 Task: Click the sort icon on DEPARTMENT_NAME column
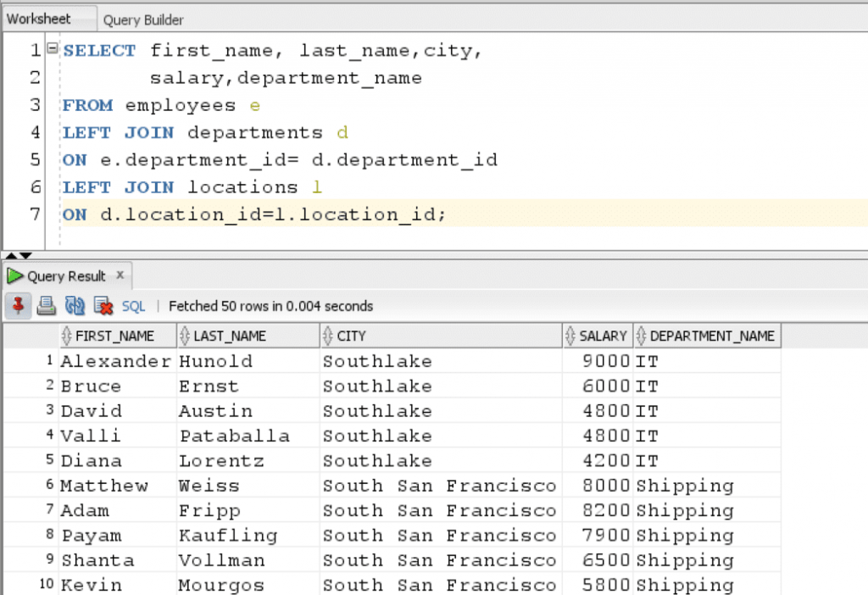click(x=642, y=336)
